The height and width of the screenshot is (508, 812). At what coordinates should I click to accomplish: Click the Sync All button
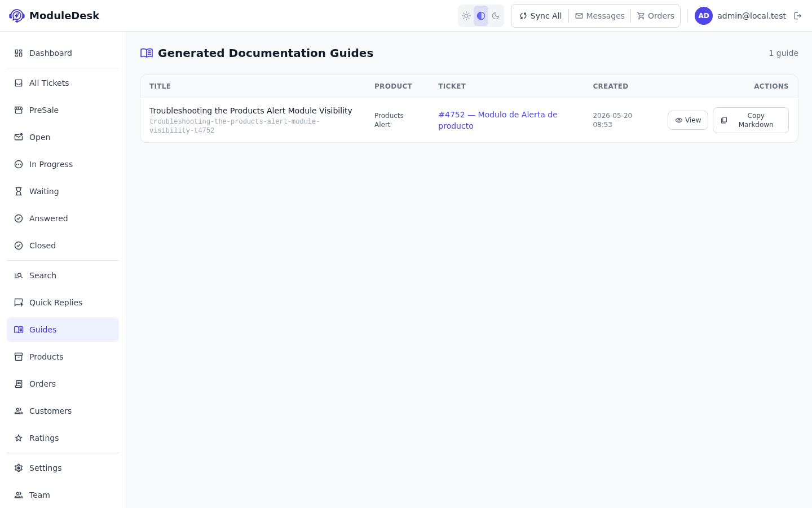[x=541, y=16]
